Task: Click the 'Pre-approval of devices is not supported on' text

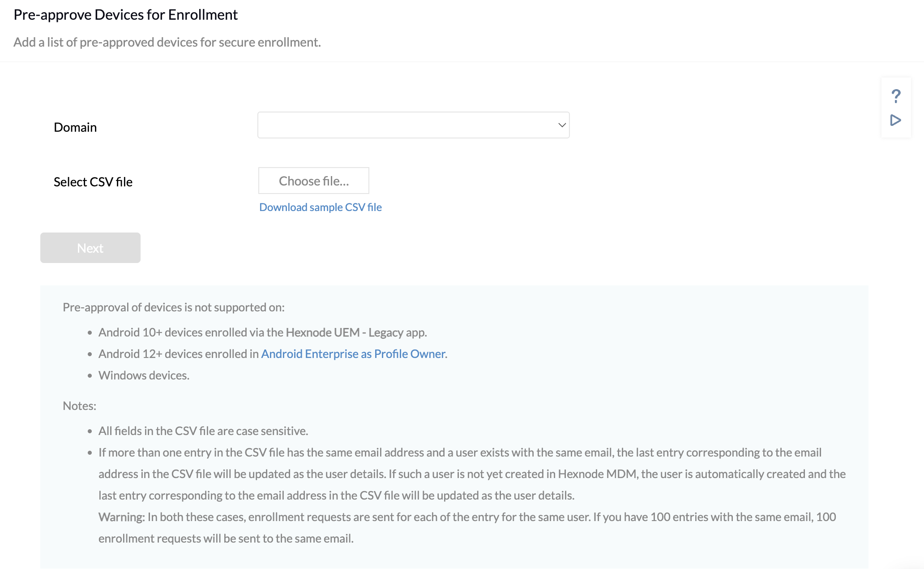Action: (174, 307)
